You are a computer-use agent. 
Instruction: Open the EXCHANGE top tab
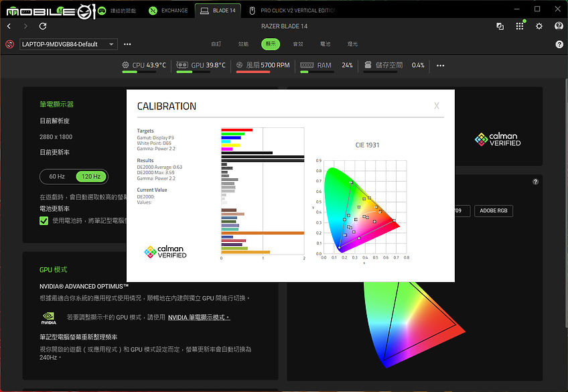tap(168, 11)
